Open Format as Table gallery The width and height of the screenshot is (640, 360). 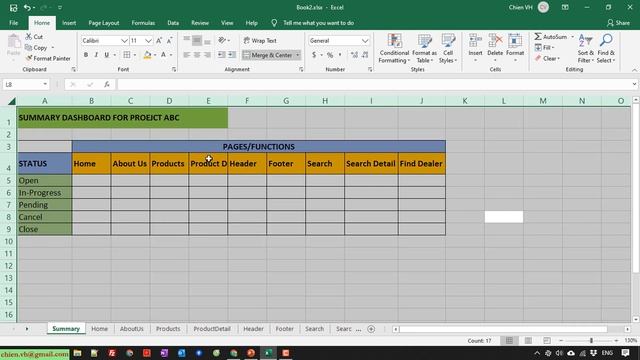click(424, 49)
